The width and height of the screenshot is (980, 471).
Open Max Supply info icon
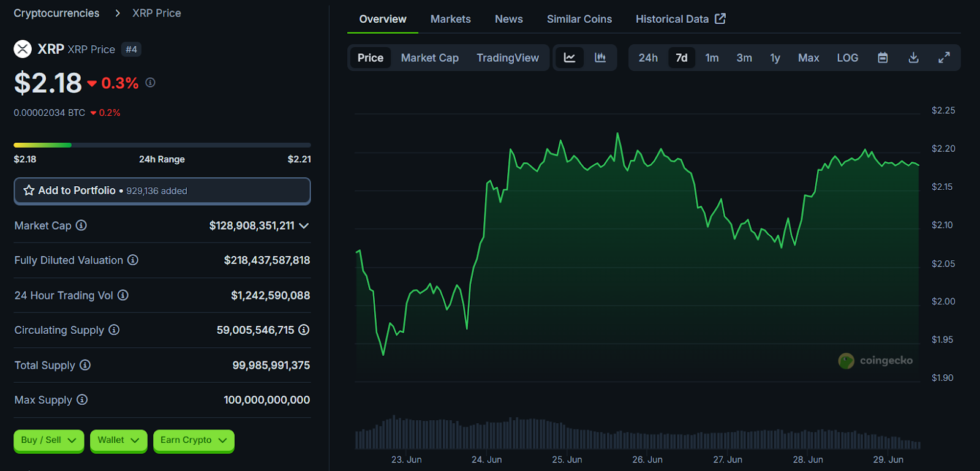(x=82, y=400)
